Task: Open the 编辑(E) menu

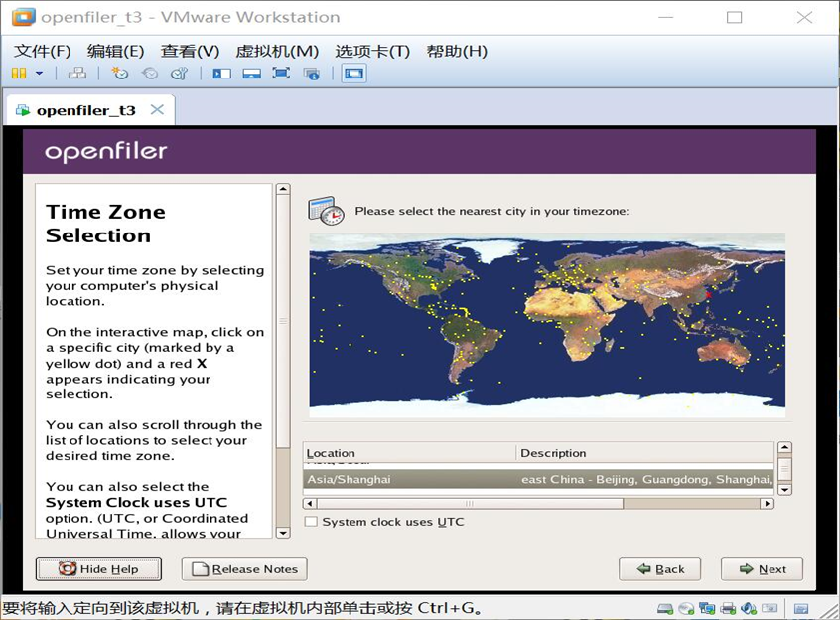Action: pos(116,51)
